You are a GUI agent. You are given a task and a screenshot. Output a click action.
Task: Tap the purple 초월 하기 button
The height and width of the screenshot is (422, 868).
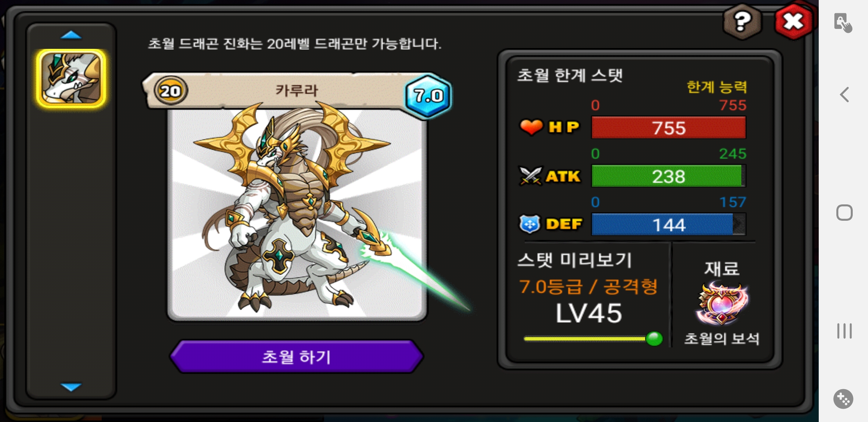[296, 356]
